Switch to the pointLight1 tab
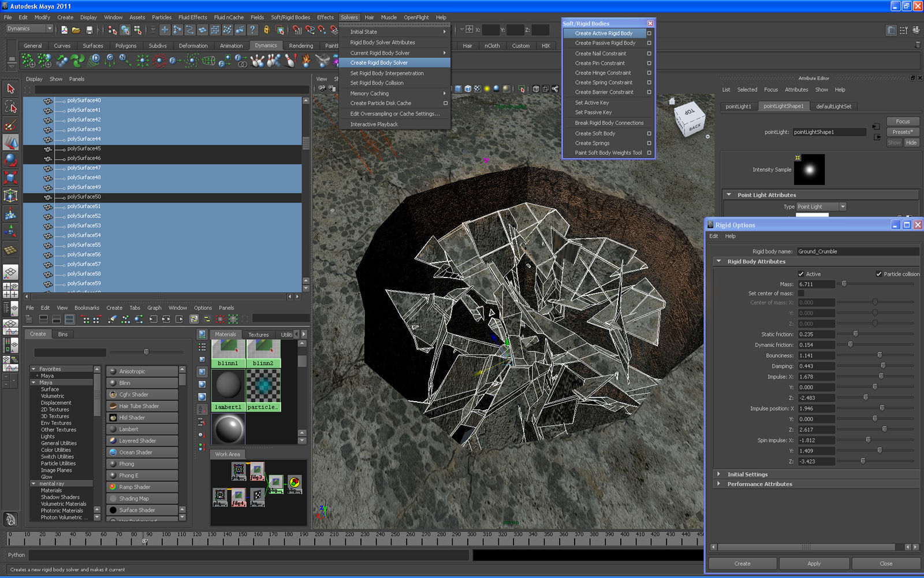The height and width of the screenshot is (578, 924). coord(739,106)
